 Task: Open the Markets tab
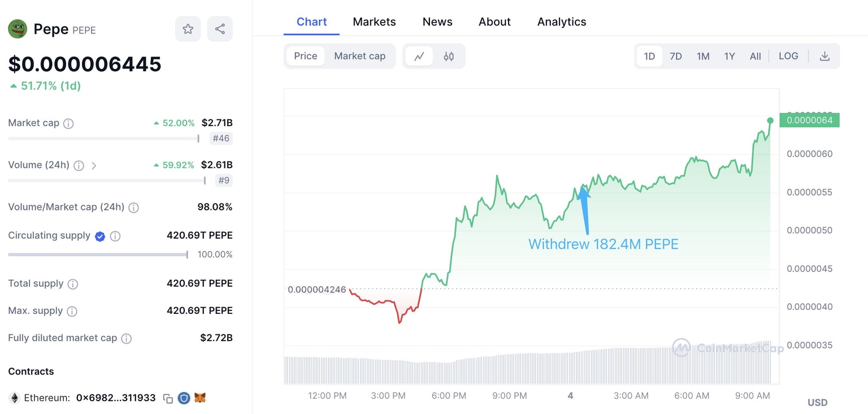(x=374, y=21)
